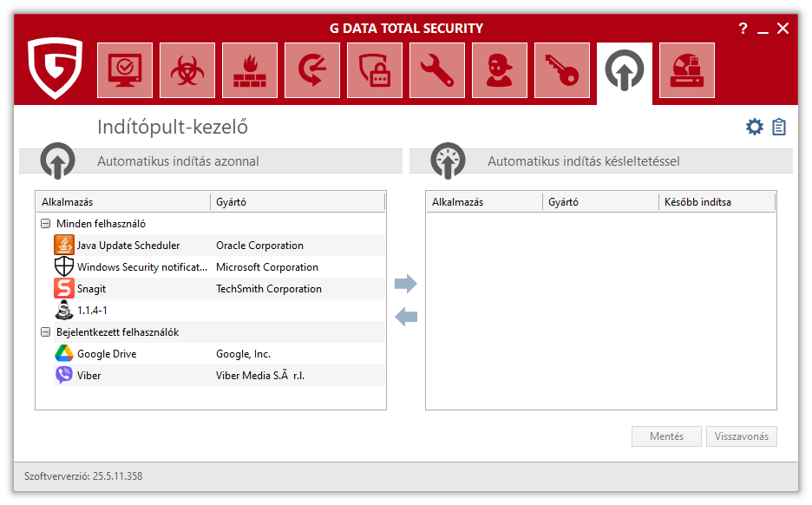Click the Google Drive icon
This screenshot has height=505, width=812.
point(63,354)
